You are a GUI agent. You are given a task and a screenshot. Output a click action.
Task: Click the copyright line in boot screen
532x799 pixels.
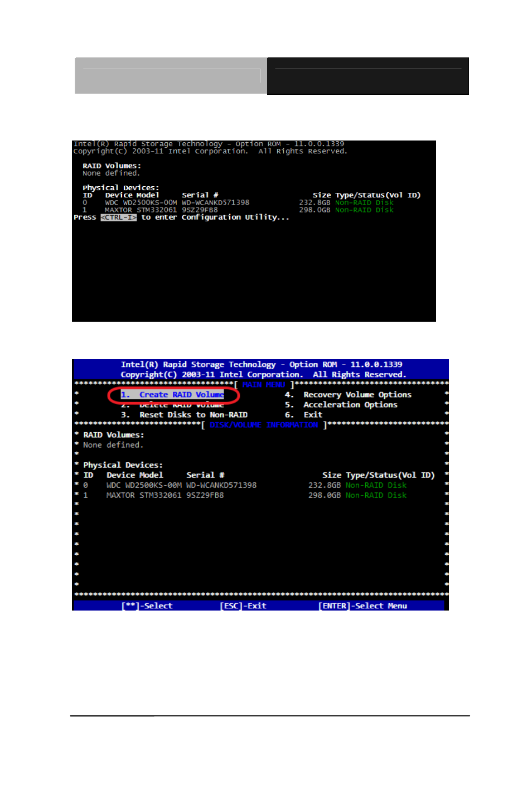tap(210, 151)
